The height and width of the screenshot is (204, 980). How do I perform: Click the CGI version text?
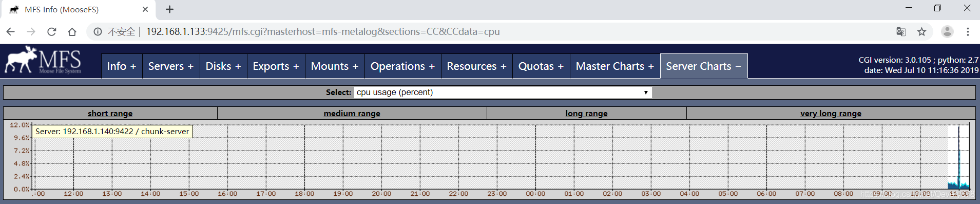click(x=918, y=60)
